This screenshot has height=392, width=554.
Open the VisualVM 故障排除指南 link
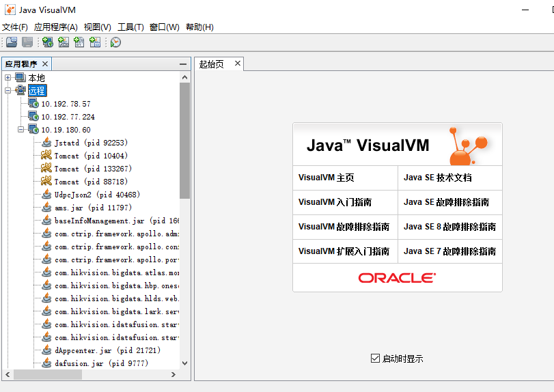click(344, 227)
